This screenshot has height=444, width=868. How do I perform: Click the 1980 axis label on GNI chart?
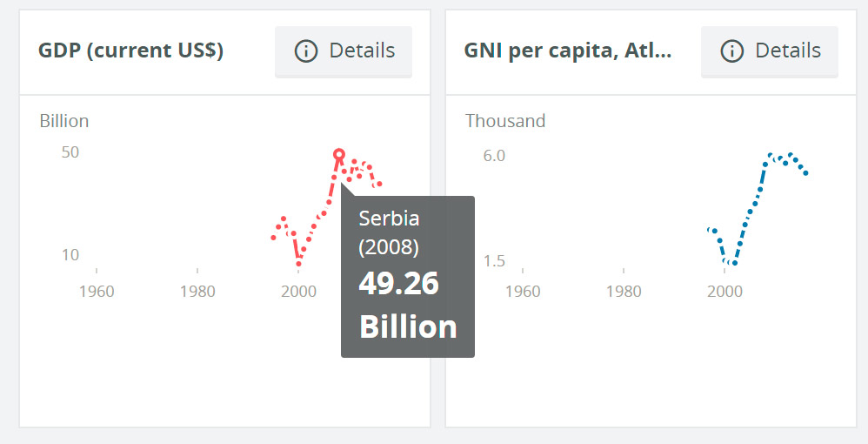click(x=624, y=291)
